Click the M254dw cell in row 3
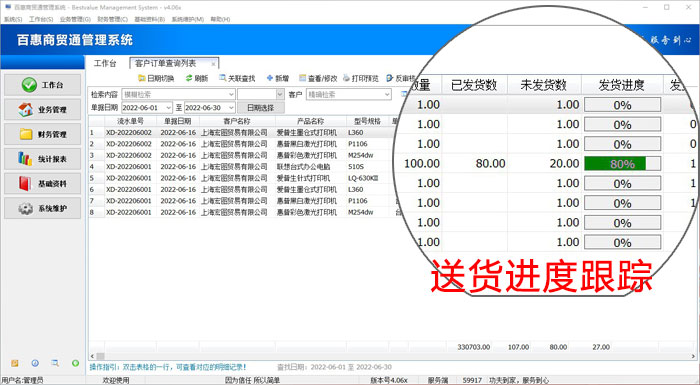Viewport: 700px width, 385px height. tap(361, 155)
